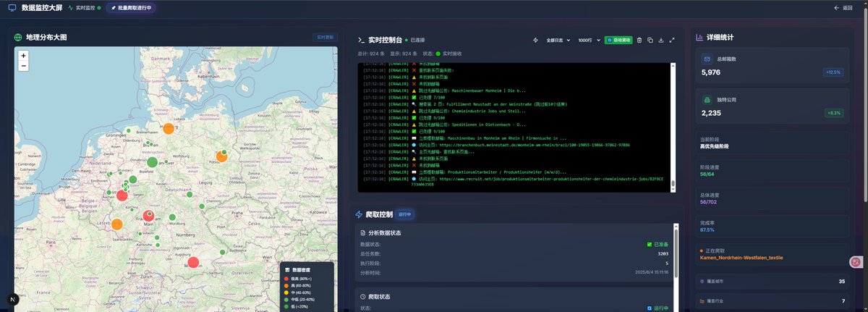The image size is (868, 312).
Task: Click the console log vertical scrollbar
Action: pos(673,127)
